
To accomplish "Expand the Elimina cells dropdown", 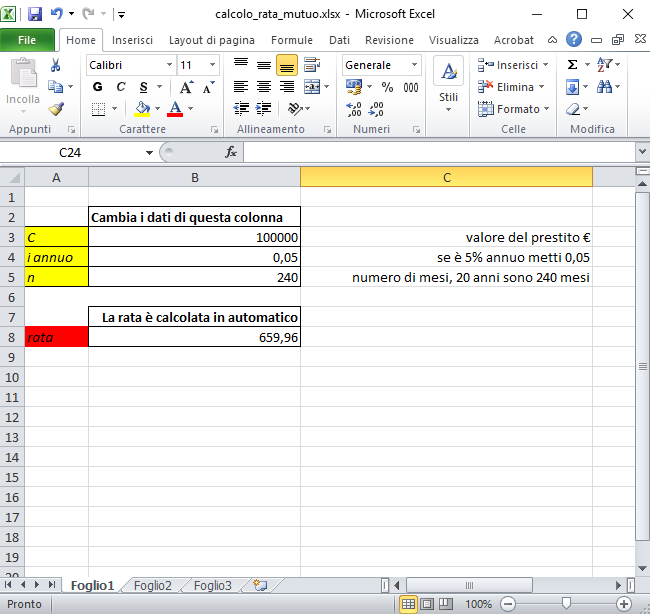I will [x=541, y=87].
